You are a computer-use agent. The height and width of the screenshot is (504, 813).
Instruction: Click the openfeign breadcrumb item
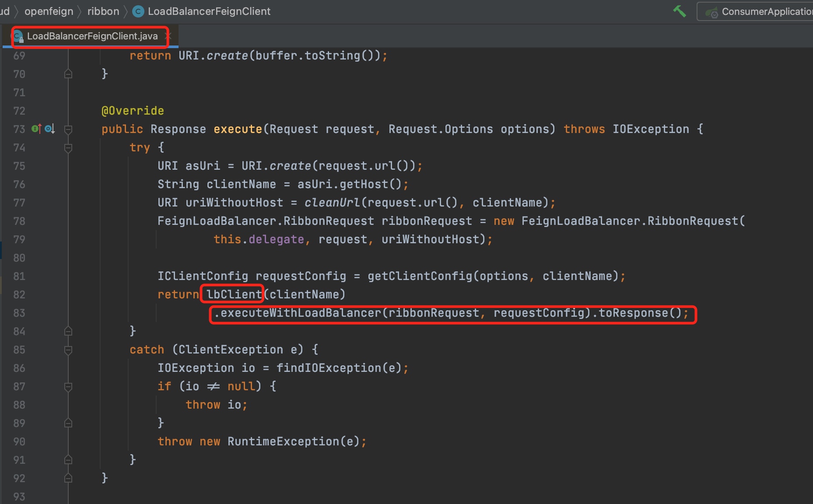(49, 11)
